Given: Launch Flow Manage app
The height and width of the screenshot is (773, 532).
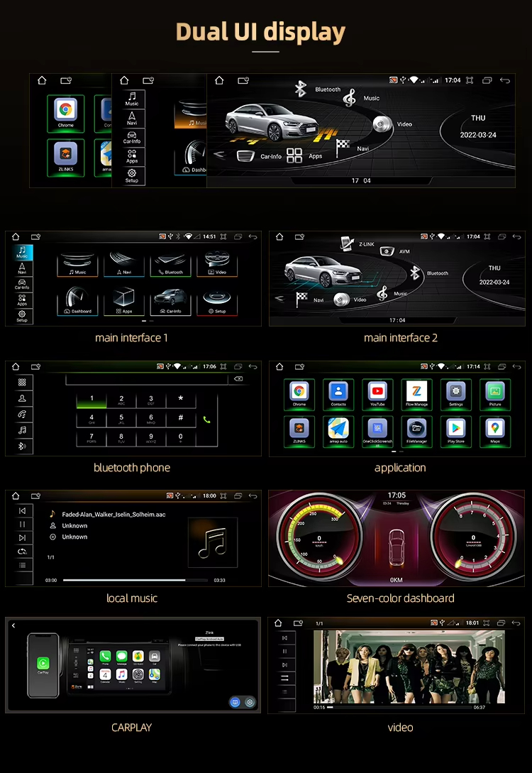Looking at the screenshot, I should click(x=417, y=395).
